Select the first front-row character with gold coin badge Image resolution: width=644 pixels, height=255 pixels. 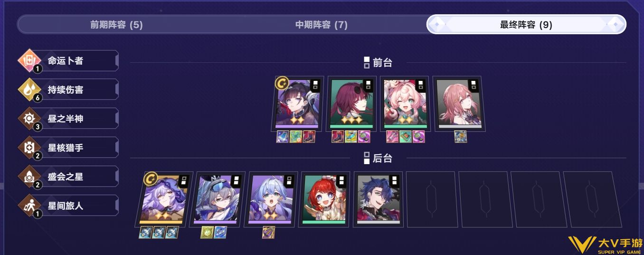(x=297, y=104)
